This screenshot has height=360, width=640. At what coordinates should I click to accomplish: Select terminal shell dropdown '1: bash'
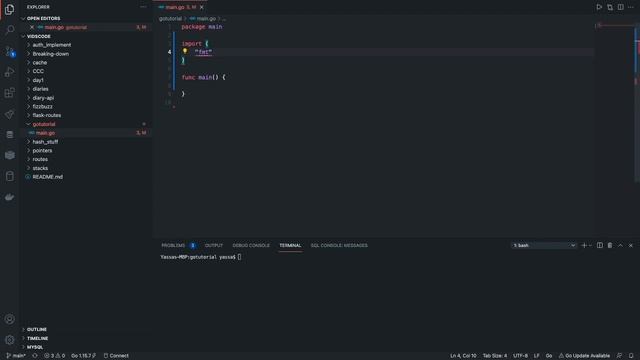click(544, 245)
